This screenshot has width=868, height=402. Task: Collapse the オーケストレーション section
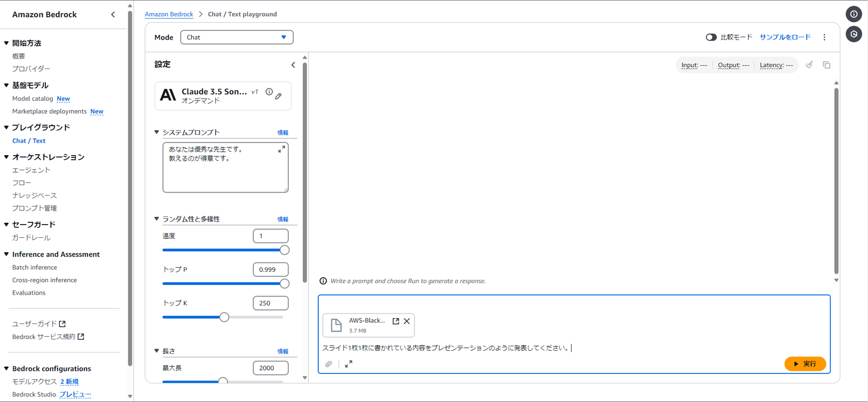click(7, 157)
